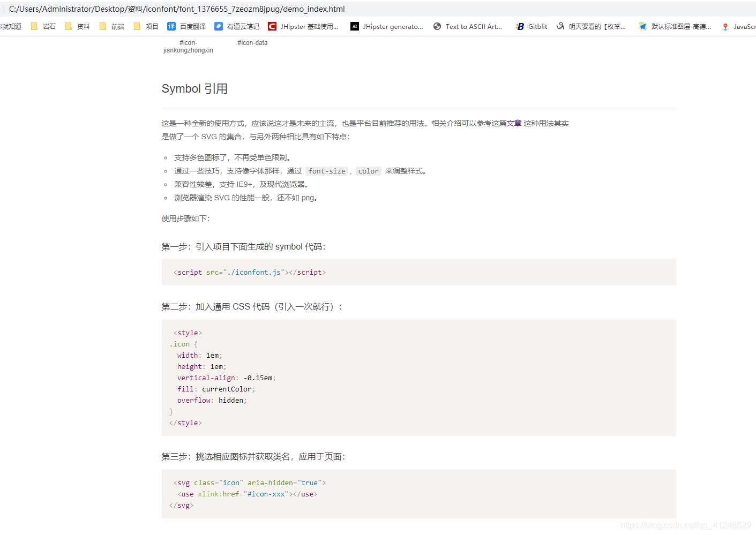Select the #icon-data icon label
This screenshot has height=535, width=756.
(252, 42)
